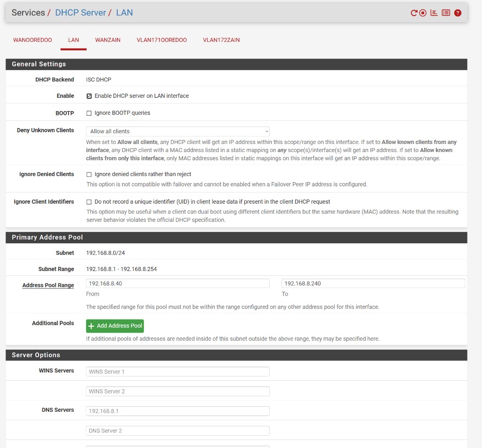
Task: Stop the DHCP service
Action: 423,13
